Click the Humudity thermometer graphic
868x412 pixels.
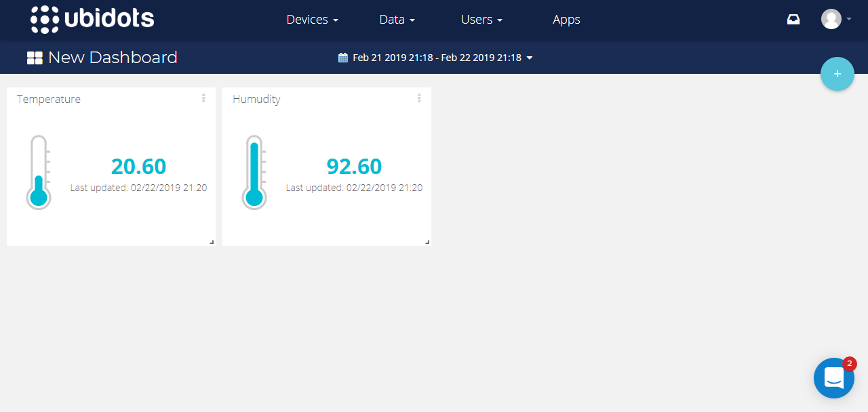[254, 172]
